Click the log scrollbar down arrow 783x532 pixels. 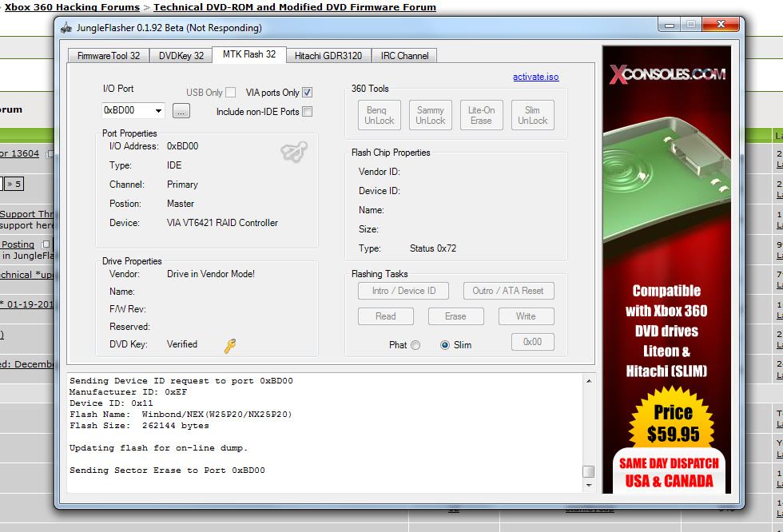click(589, 485)
